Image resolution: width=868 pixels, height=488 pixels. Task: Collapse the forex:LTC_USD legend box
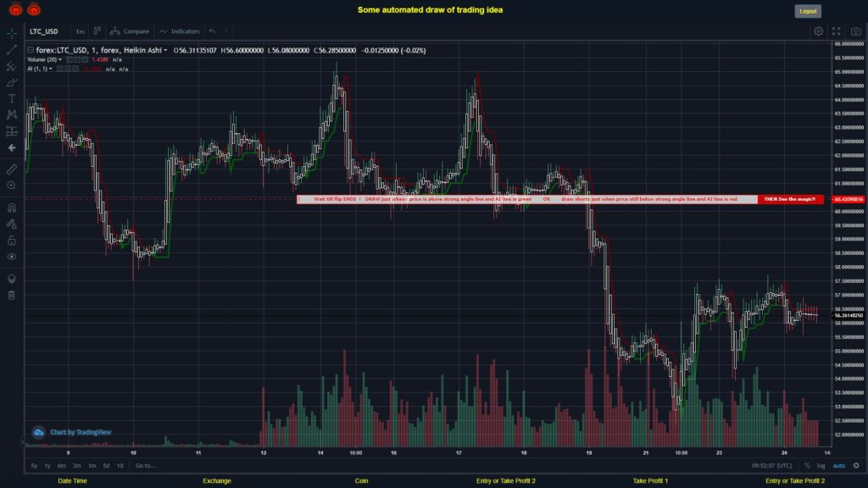point(31,50)
